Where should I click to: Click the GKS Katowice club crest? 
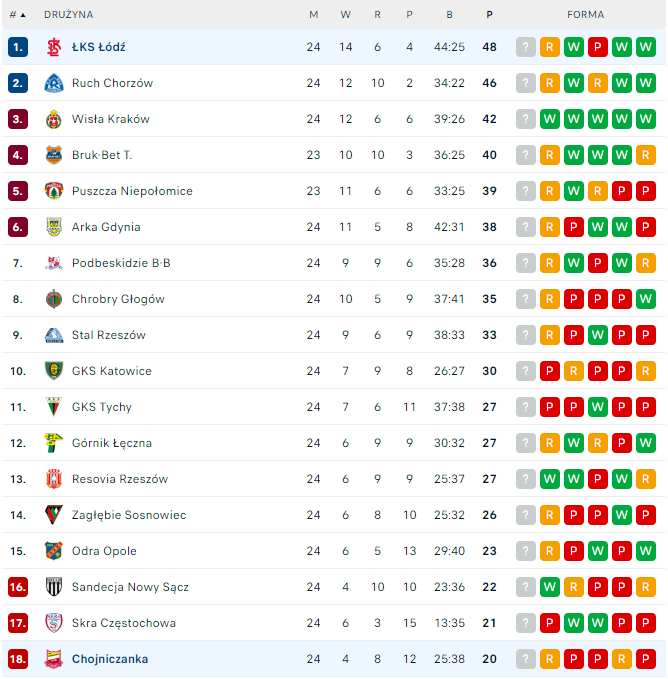[54, 371]
